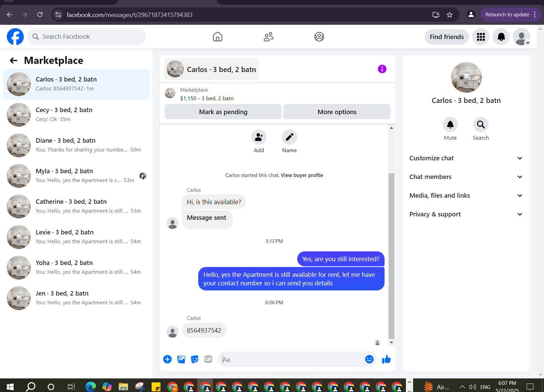Expand the Customize chat section
The height and width of the screenshot is (392, 544).
click(x=466, y=158)
